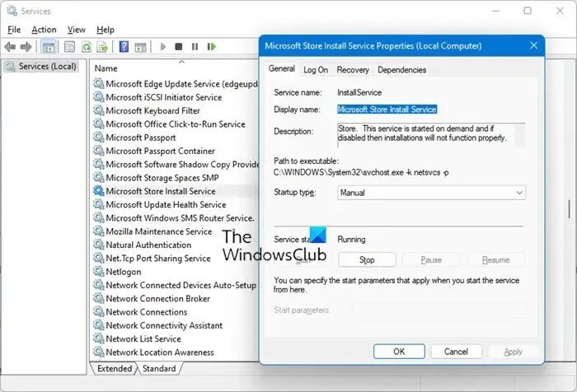Click the Restart Service toolbar icon
577x392 pixels.
pyautogui.click(x=212, y=47)
